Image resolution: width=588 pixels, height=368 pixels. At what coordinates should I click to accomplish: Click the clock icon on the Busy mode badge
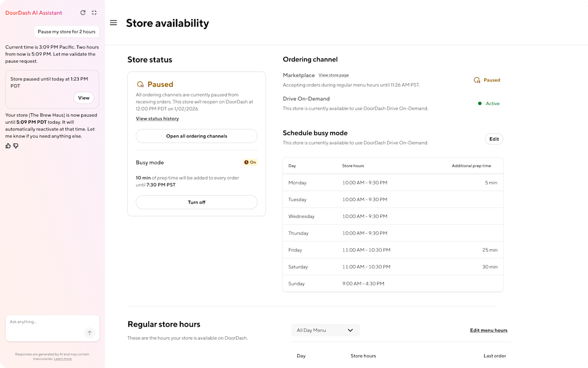click(246, 162)
